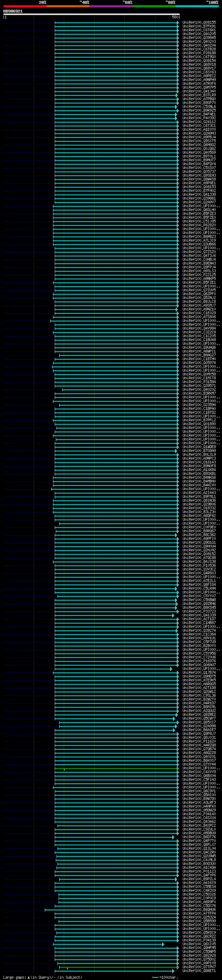Select hit label UniRef100_A9PFI0
The image size is (222, 980).
pos(199,539)
